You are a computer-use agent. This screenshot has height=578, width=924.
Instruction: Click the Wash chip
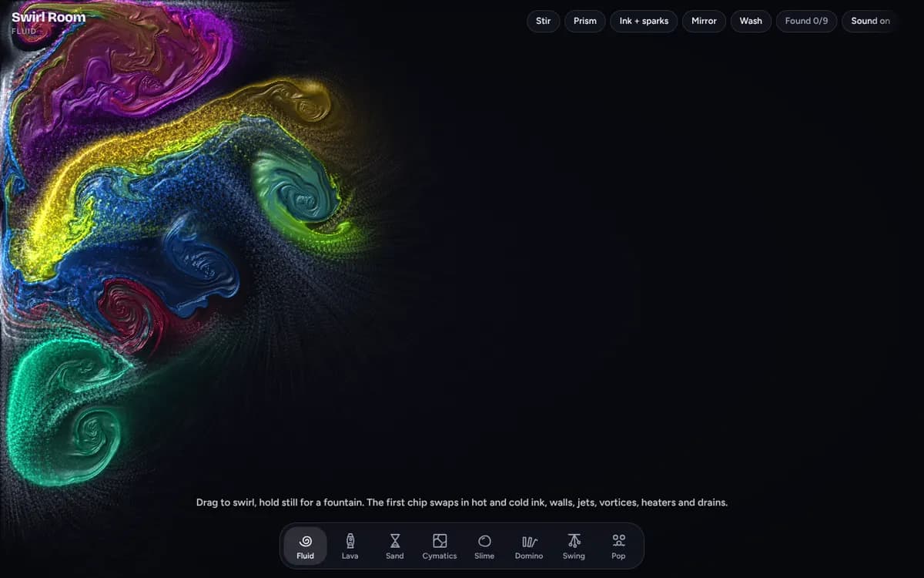(x=751, y=21)
